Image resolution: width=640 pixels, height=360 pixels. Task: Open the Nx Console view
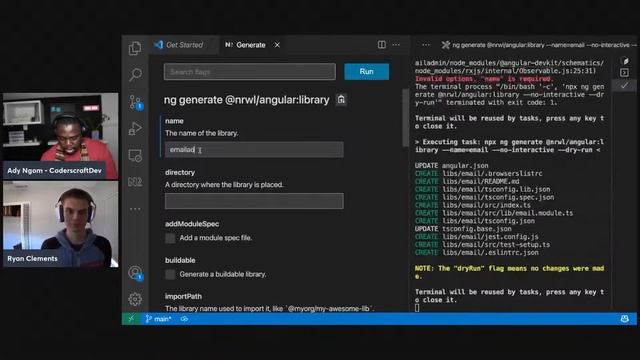click(135, 182)
